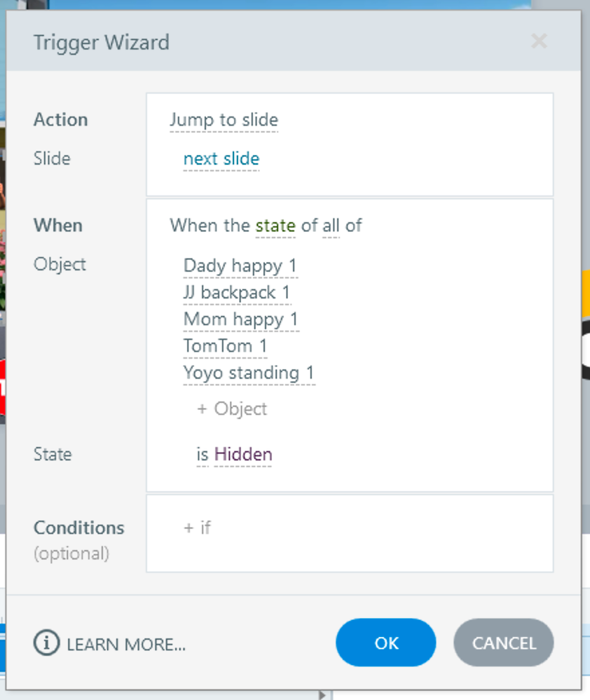The height and width of the screenshot is (700, 590).
Task: Click the OK button
Action: click(x=385, y=643)
